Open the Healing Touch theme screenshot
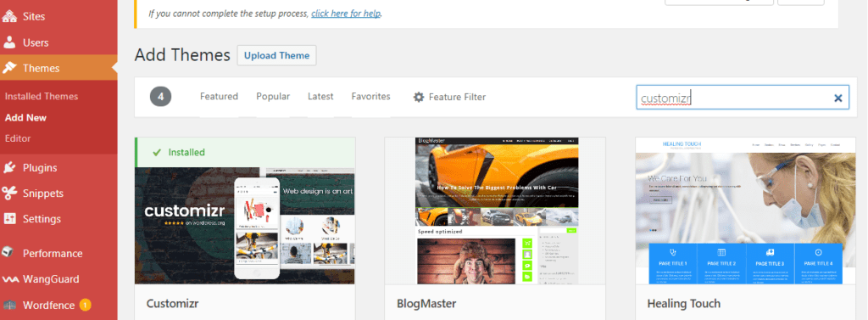The height and width of the screenshot is (320, 868). point(745,211)
